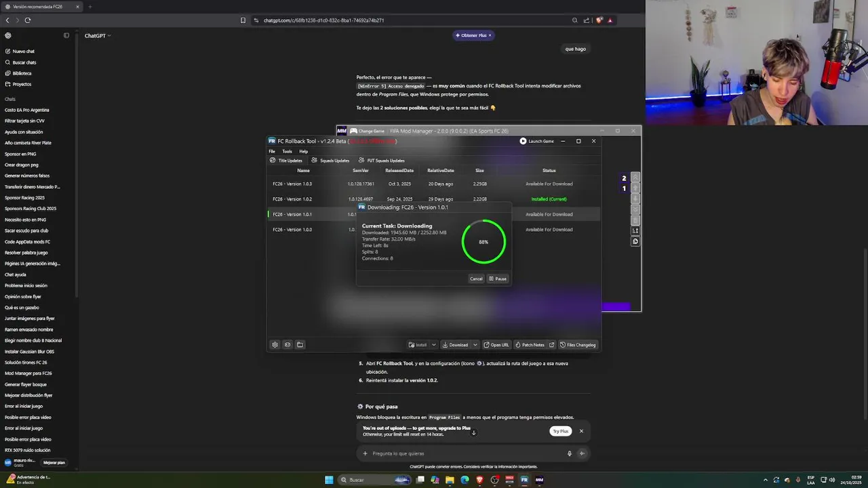
Task: Open Files Changelog
Action: pos(578,344)
